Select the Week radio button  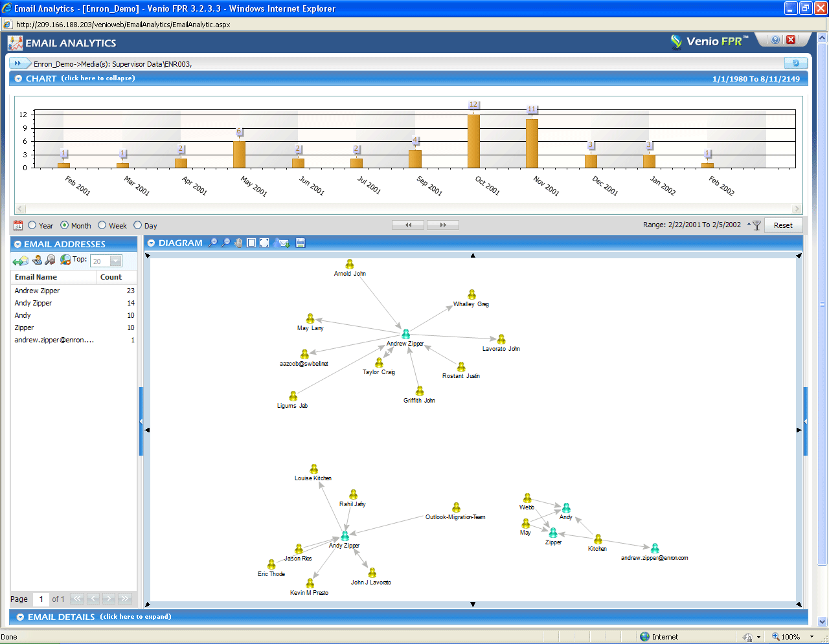(102, 225)
